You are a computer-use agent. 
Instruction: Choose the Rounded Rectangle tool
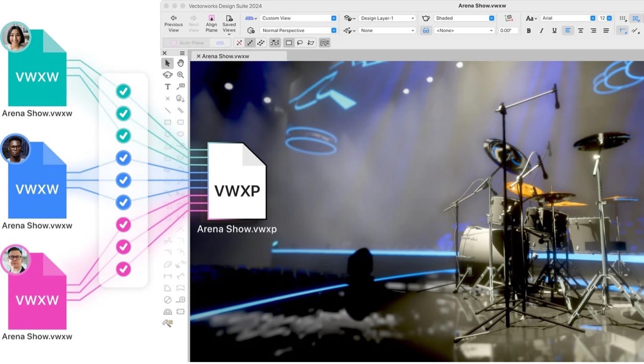(180, 122)
